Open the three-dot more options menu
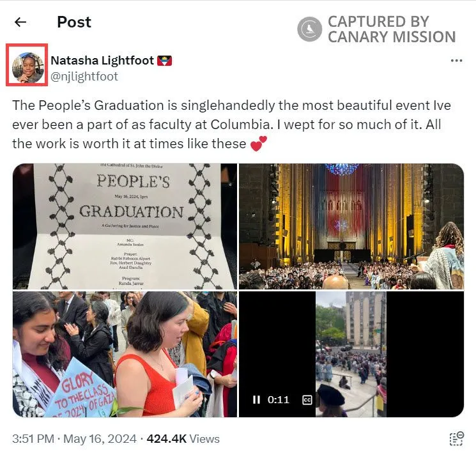This screenshot has height=453, width=476. click(x=456, y=61)
